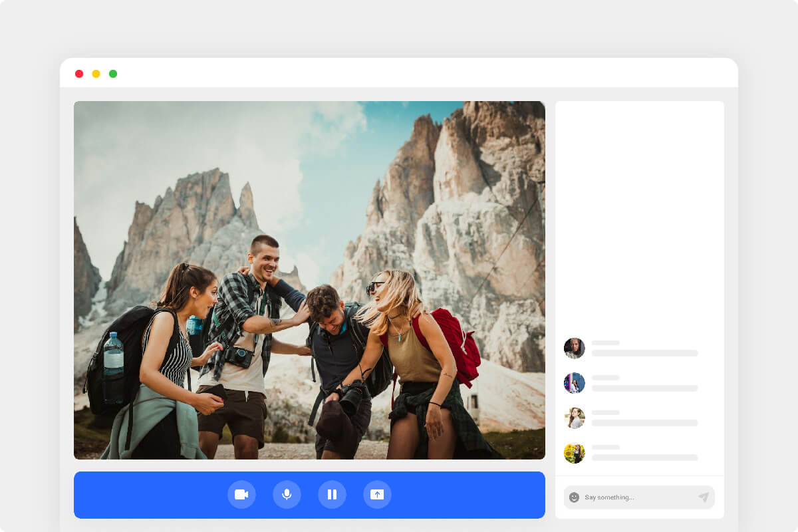Toggle the video camera button
Image resolution: width=798 pixels, height=532 pixels.
click(241, 495)
